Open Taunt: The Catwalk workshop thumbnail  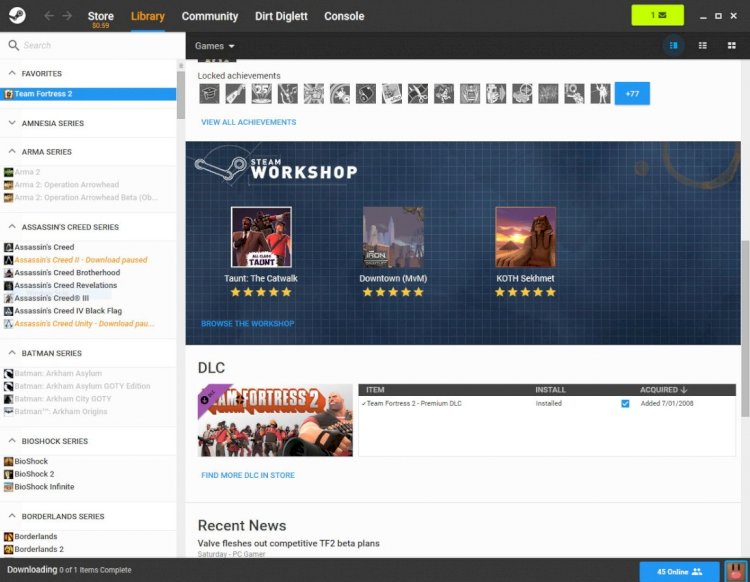click(x=261, y=237)
